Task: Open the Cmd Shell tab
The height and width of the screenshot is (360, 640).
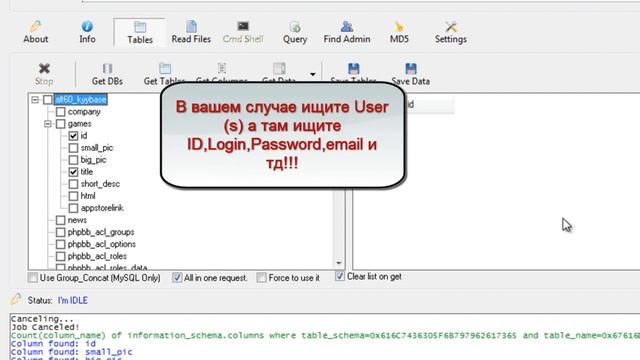Action: 243,32
